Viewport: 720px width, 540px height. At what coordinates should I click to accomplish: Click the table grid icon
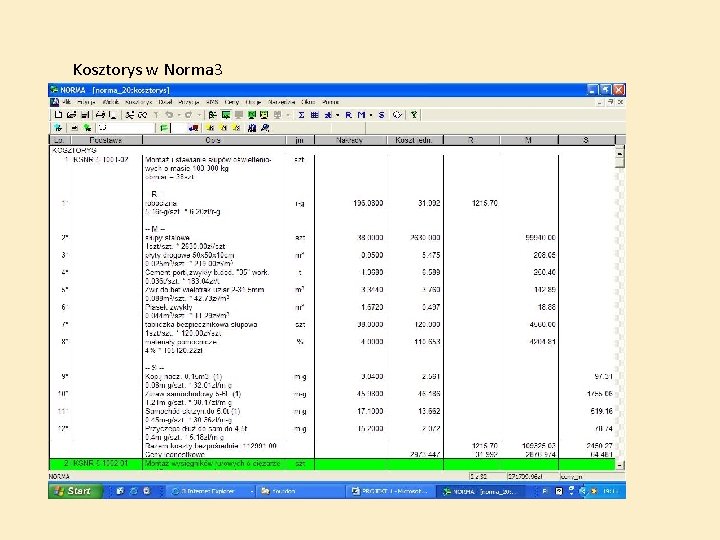[315, 115]
